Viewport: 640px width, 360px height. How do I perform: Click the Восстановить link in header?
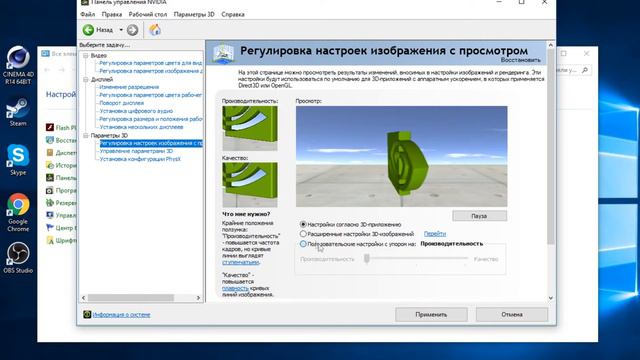coord(520,60)
